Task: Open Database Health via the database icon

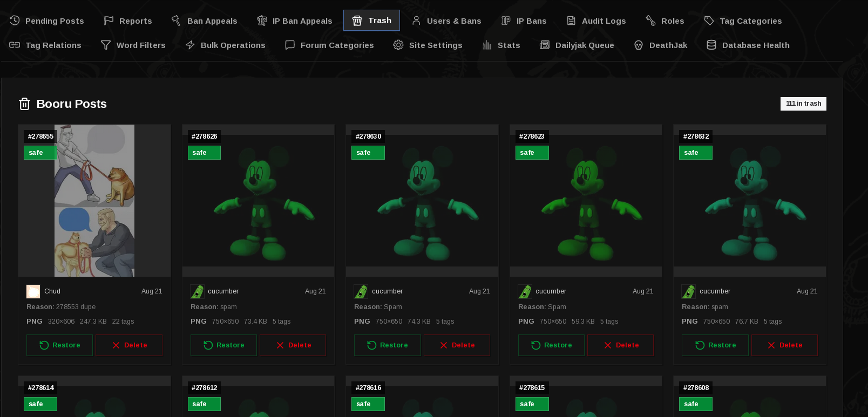Action: tap(711, 45)
